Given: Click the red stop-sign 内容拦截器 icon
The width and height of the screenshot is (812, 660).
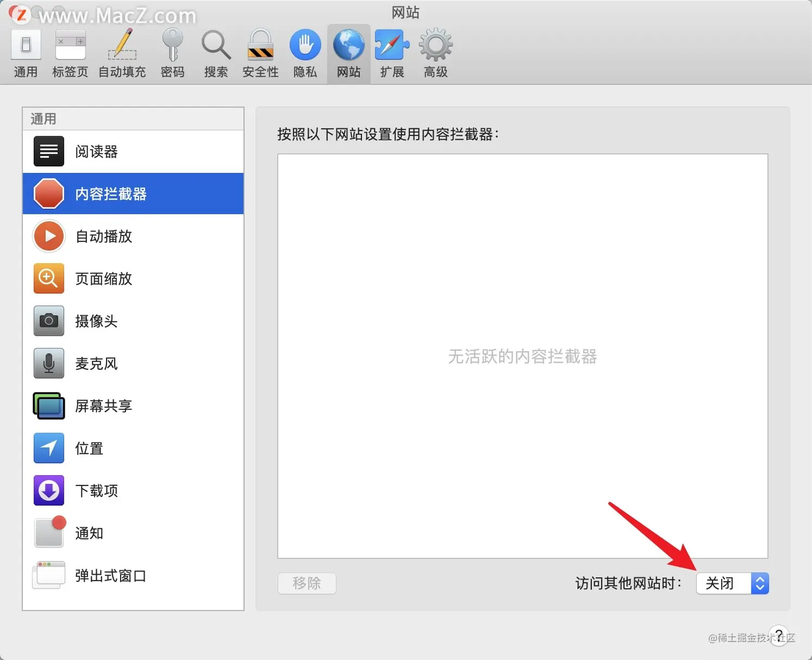Looking at the screenshot, I should [49, 194].
